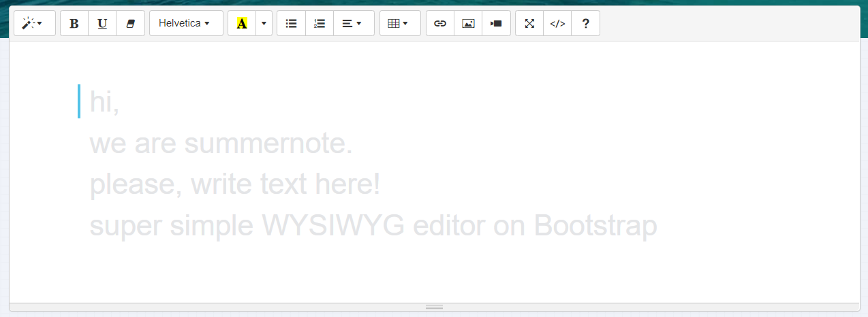Open the color palette dropdown arrow
Screen dimensions: 868x317
pyautogui.click(x=264, y=23)
